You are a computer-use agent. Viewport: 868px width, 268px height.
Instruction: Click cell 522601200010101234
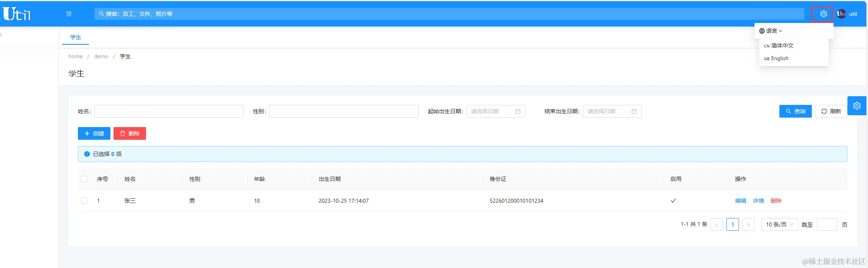516,201
